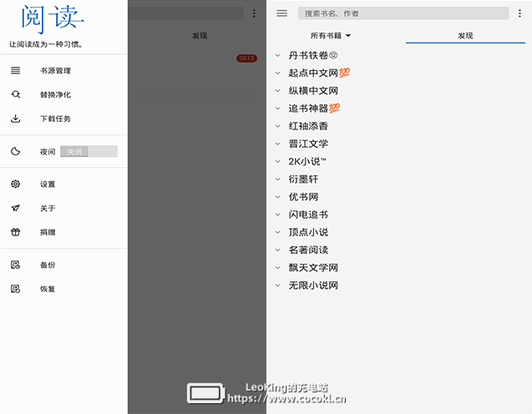532x414 pixels.
Task: Click the replace purification icon
Action: (x=15, y=94)
